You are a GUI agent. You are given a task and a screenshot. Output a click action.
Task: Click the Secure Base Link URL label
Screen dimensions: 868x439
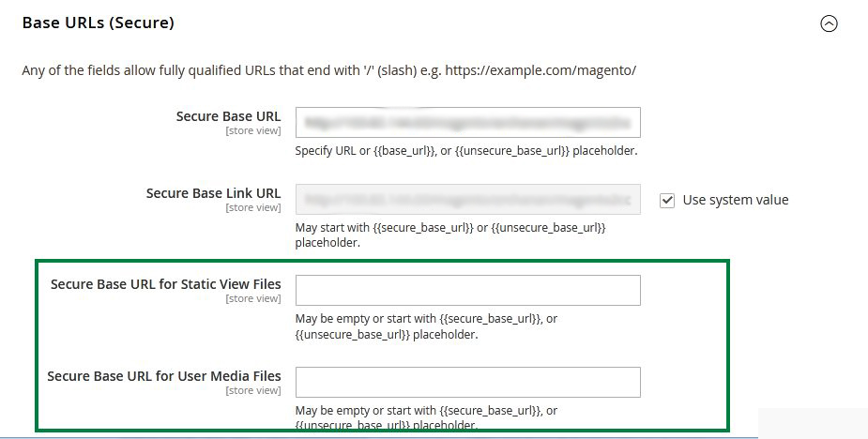[x=213, y=193]
